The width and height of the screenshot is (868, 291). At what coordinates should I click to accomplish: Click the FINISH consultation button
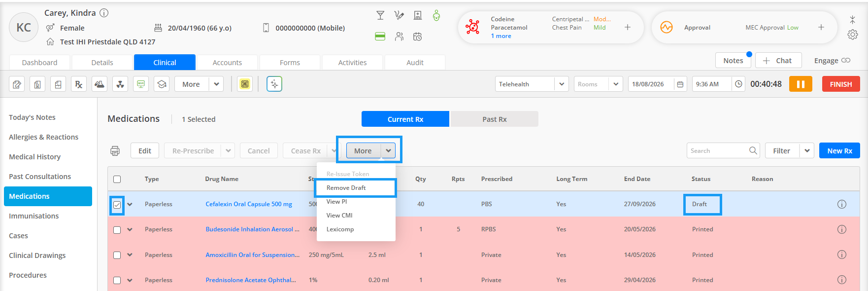(x=841, y=84)
